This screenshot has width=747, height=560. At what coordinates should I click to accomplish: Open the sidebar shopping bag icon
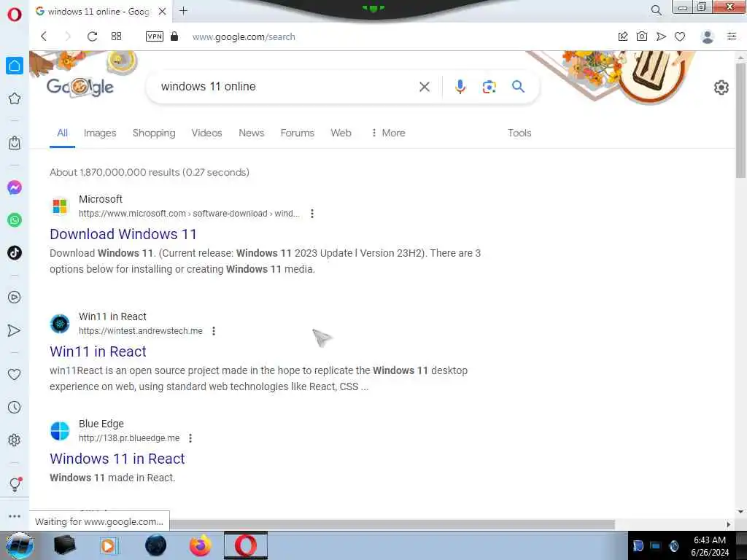15,142
